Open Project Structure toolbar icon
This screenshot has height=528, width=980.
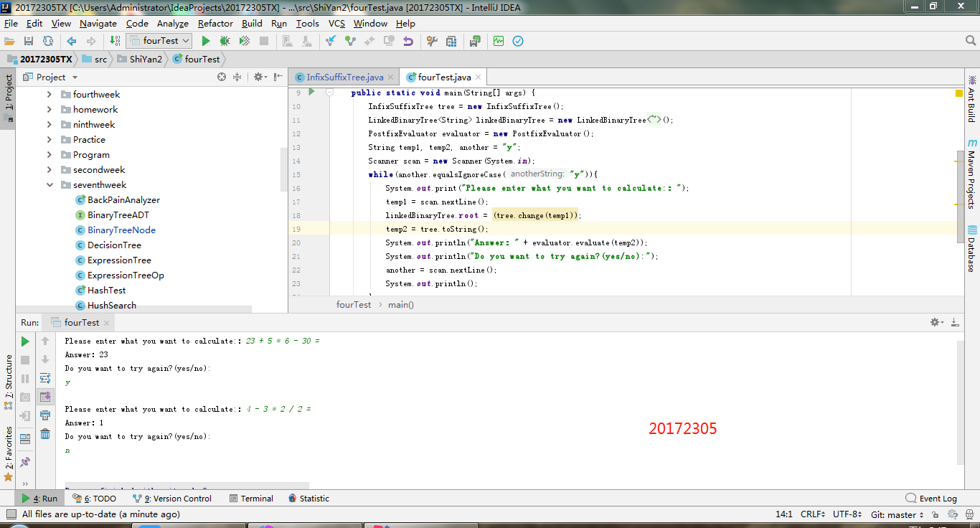451,41
